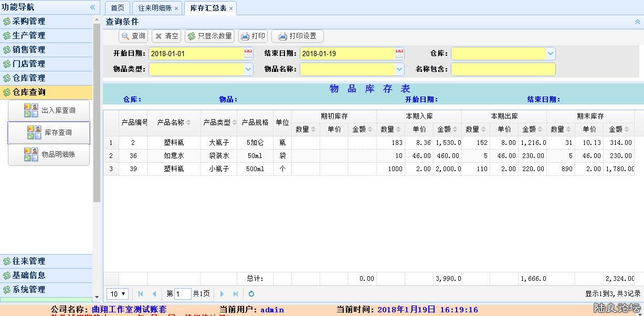The image size is (644, 316).
Task: Open the 结束日期 calendar picker
Action: click(x=399, y=54)
